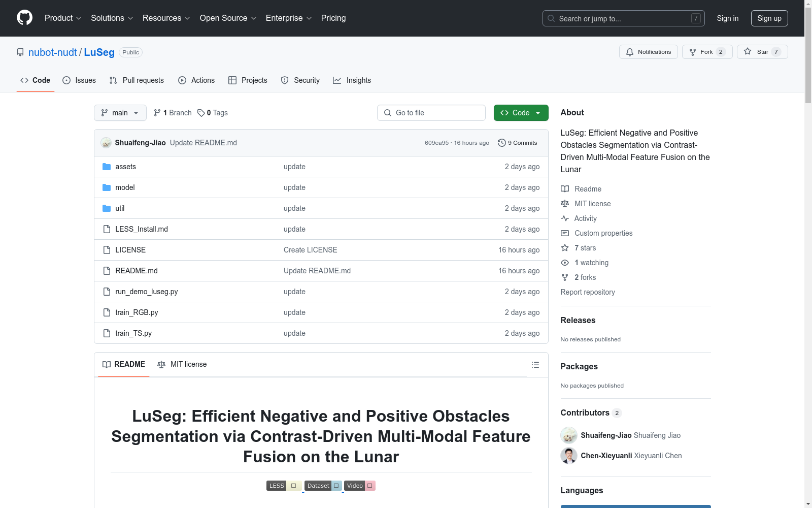Click the Notifications bell button

pos(648,52)
